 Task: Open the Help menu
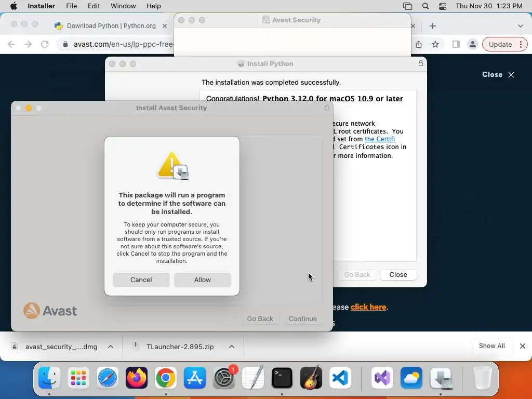[x=153, y=6]
